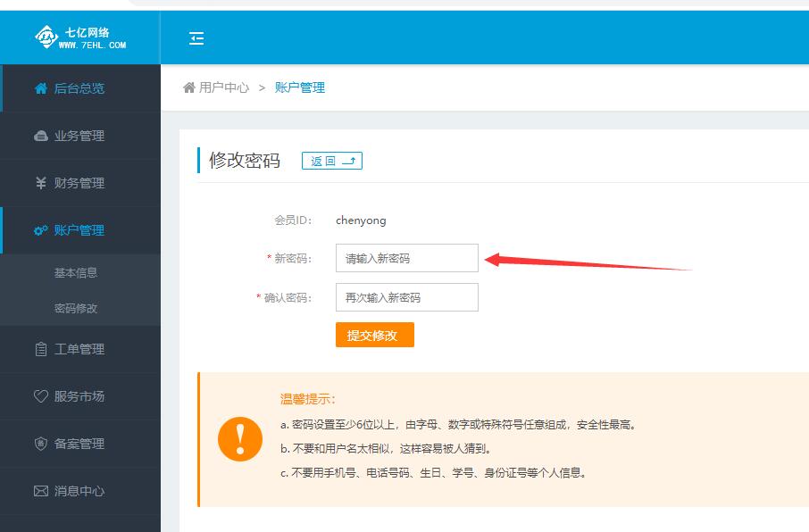This screenshot has width=809, height=532.
Task: Open the 财务管理 menu
Action: pyautogui.click(x=80, y=183)
